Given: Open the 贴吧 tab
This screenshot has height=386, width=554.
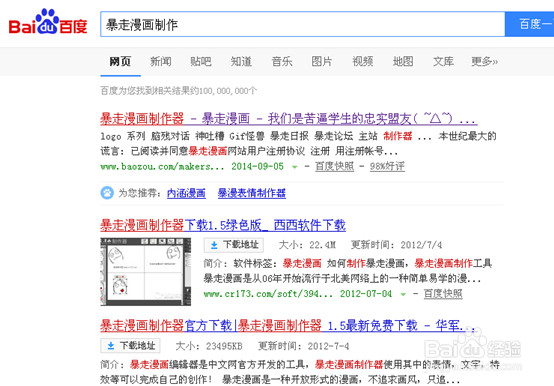Looking at the screenshot, I should coord(201,61).
